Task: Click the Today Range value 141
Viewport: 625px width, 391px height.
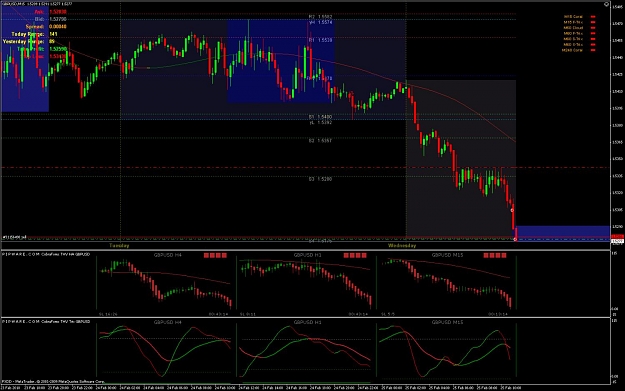Action: (53, 34)
